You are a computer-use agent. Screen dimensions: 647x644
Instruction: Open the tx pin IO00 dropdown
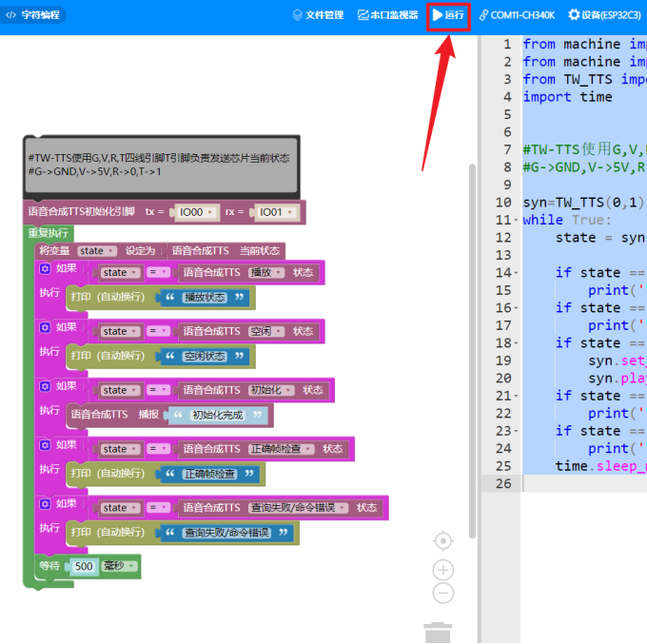click(198, 212)
